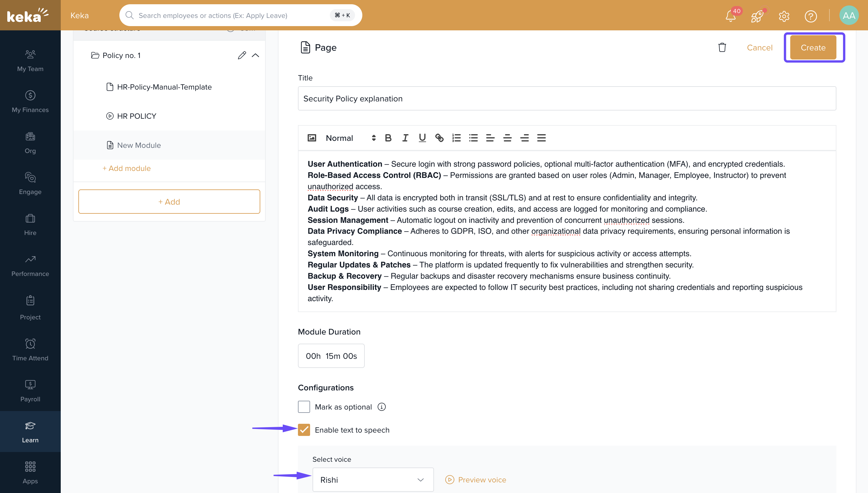Edit Policy no. 1 with the pencil icon
The image size is (868, 493).
tap(241, 55)
